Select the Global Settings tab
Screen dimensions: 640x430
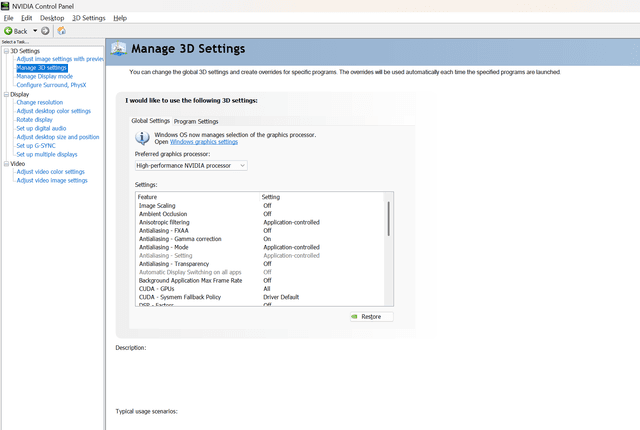pyautogui.click(x=150, y=121)
